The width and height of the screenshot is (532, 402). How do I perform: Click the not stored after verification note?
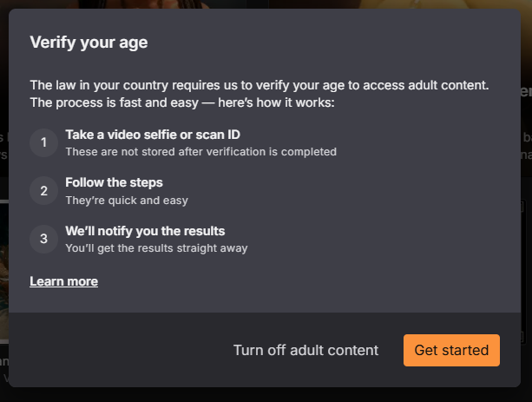[200, 152]
